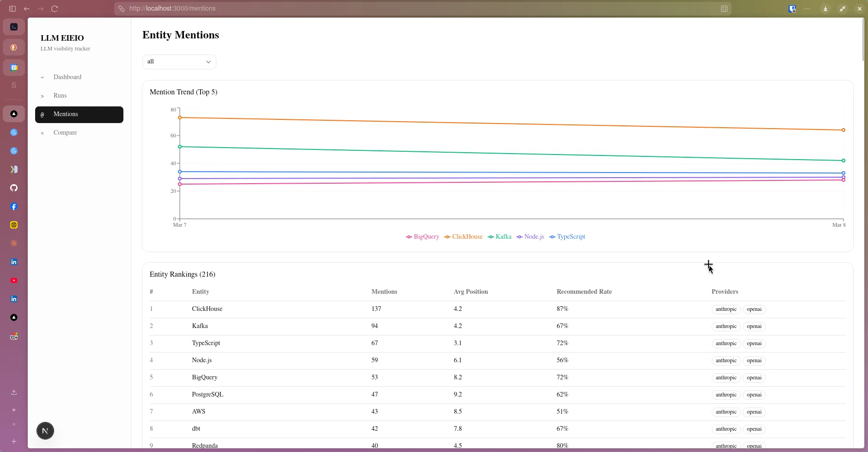Click the Mentions column header
Viewport: 868px width, 452px height.
point(384,292)
